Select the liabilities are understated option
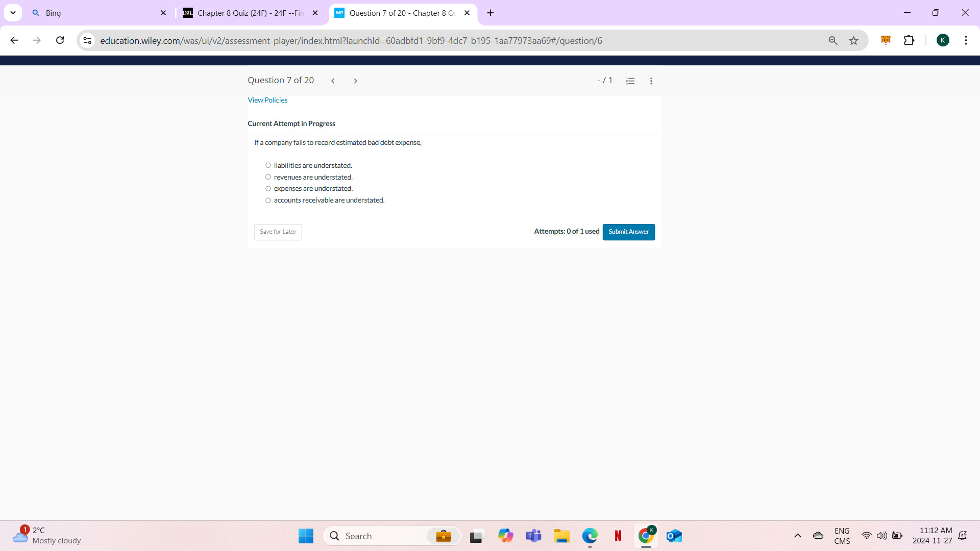The height and width of the screenshot is (551, 980). coord(268,165)
